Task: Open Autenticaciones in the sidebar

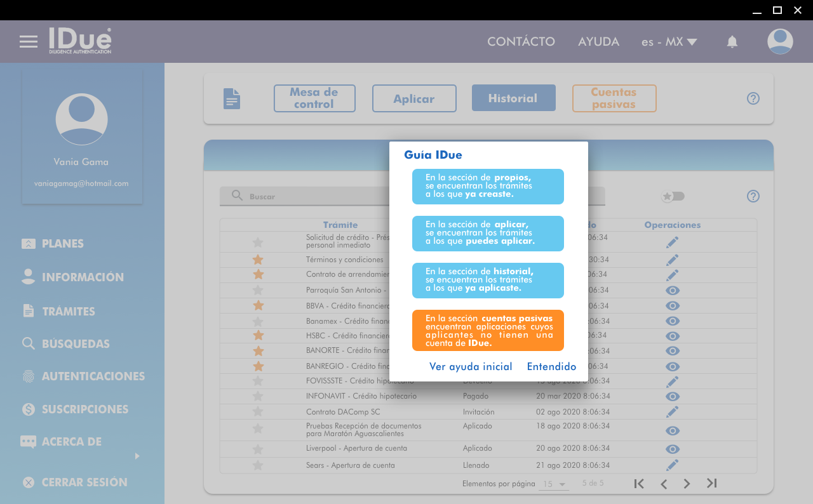Action: [x=93, y=376]
